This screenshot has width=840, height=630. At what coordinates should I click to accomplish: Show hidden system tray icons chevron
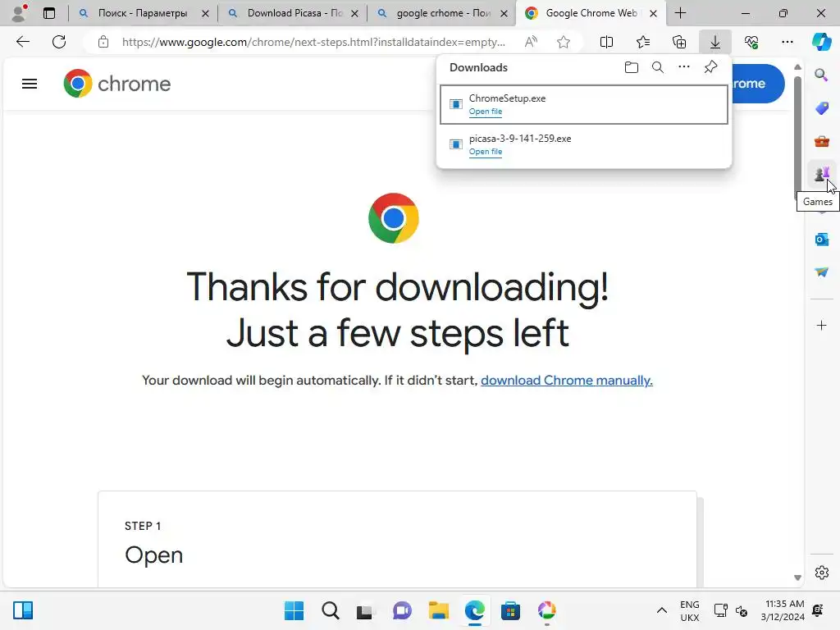click(x=662, y=610)
